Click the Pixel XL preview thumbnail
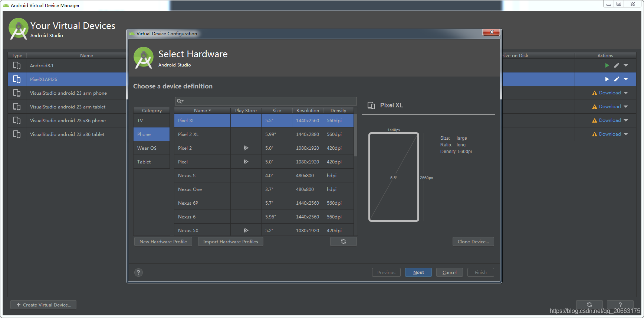Screen dimensions: 644x318 pos(394,177)
